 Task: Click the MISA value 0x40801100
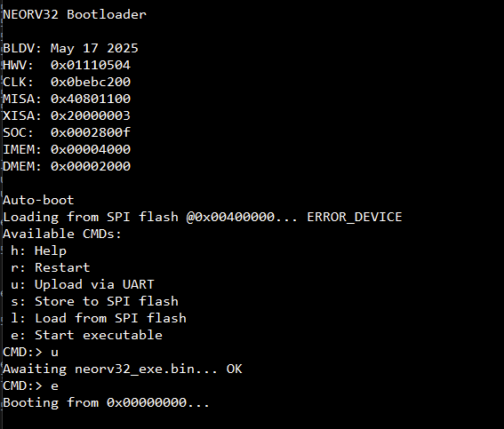point(91,99)
